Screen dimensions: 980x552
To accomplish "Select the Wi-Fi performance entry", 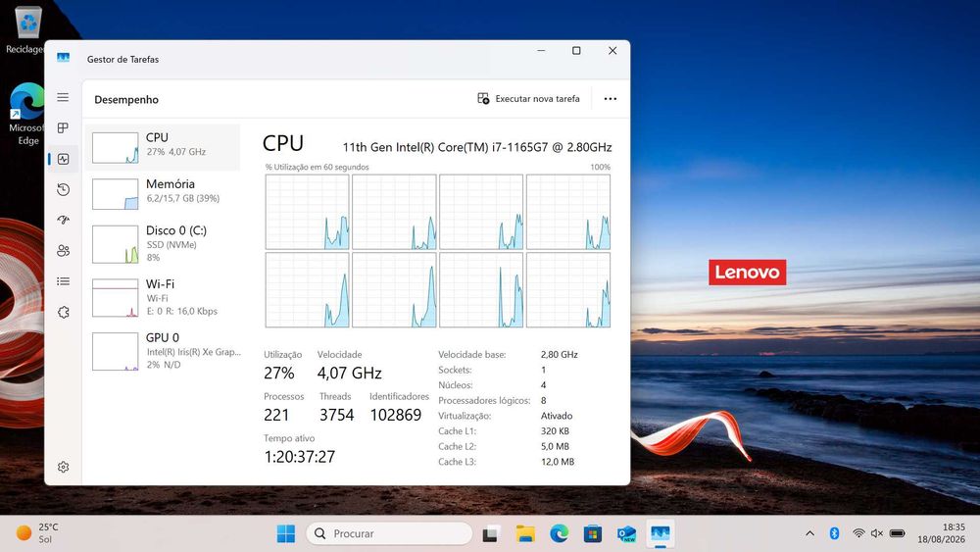I will pos(163,297).
